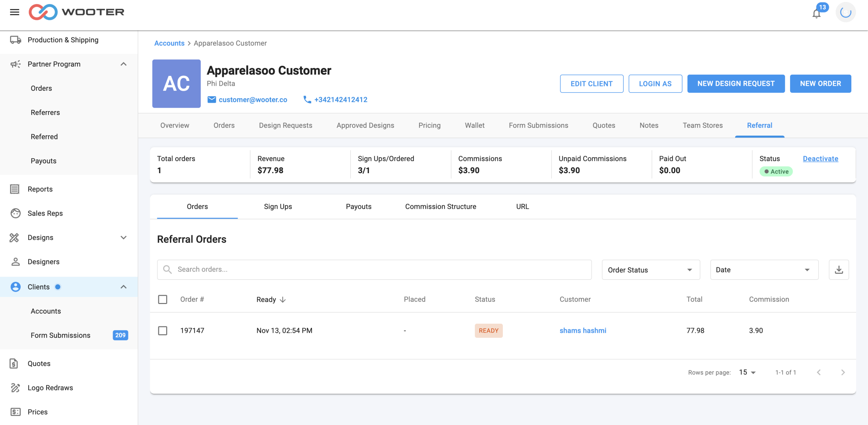Click the download export icon
Image resolution: width=868 pixels, height=425 pixels.
(839, 270)
